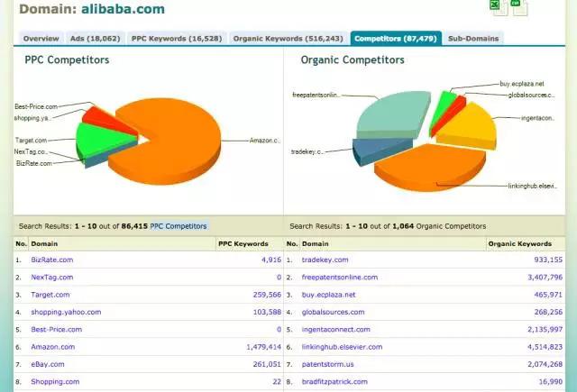Click the Amazon.com domain link

(52, 347)
